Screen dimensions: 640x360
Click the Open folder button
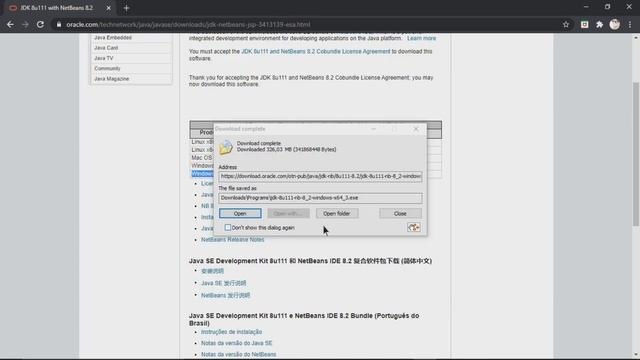(x=337, y=213)
